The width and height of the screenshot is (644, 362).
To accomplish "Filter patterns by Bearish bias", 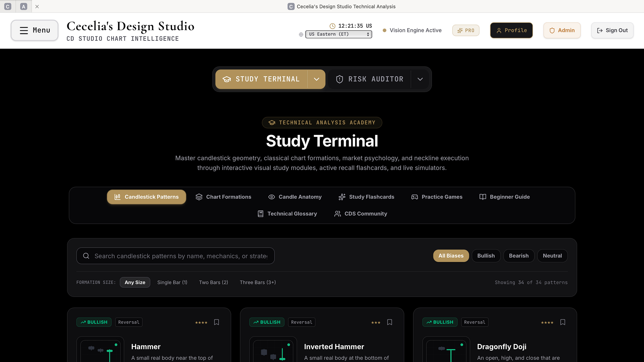I will pos(519,256).
